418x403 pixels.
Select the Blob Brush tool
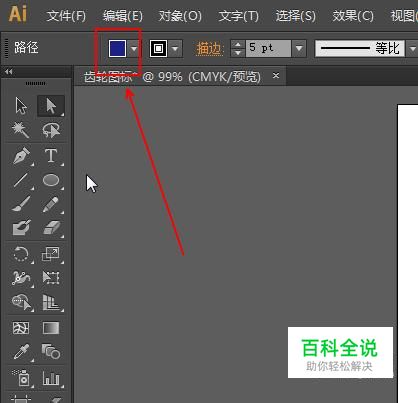21,228
